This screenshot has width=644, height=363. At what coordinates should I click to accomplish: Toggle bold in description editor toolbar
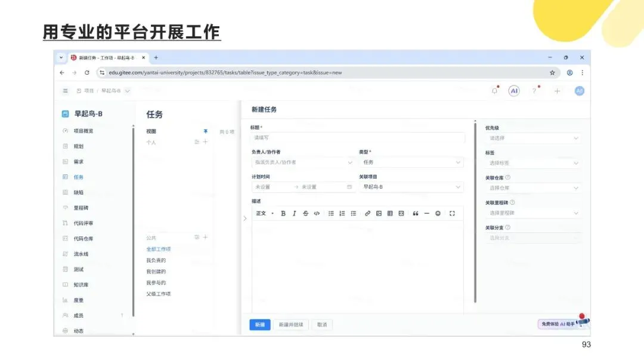[x=283, y=213]
